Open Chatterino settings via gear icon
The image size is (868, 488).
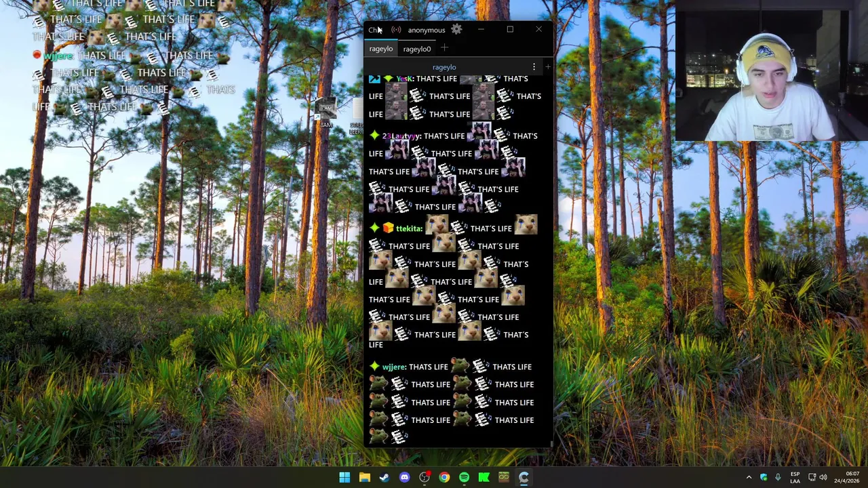tap(456, 29)
